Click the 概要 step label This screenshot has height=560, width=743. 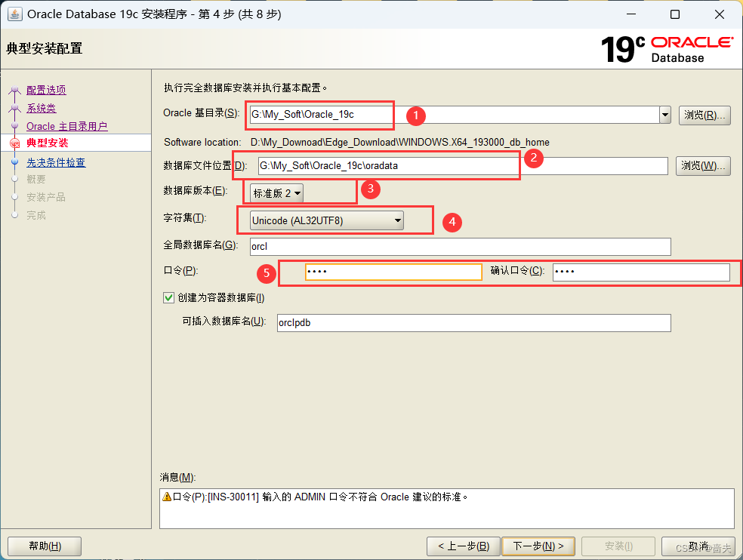(x=36, y=179)
